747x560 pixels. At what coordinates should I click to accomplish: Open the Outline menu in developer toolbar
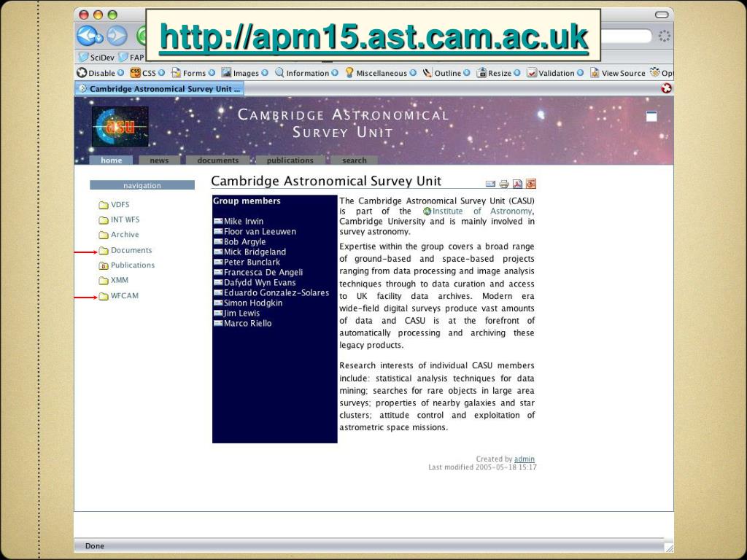tap(446, 73)
